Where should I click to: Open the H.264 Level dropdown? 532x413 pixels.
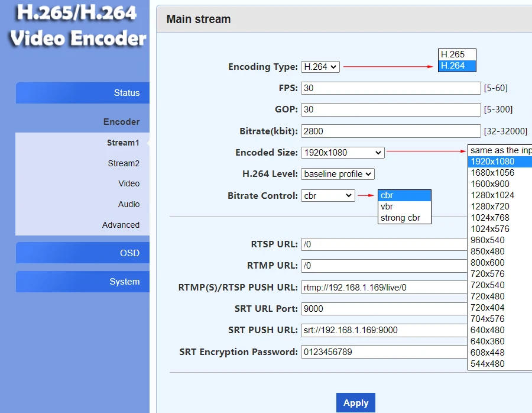[338, 174]
